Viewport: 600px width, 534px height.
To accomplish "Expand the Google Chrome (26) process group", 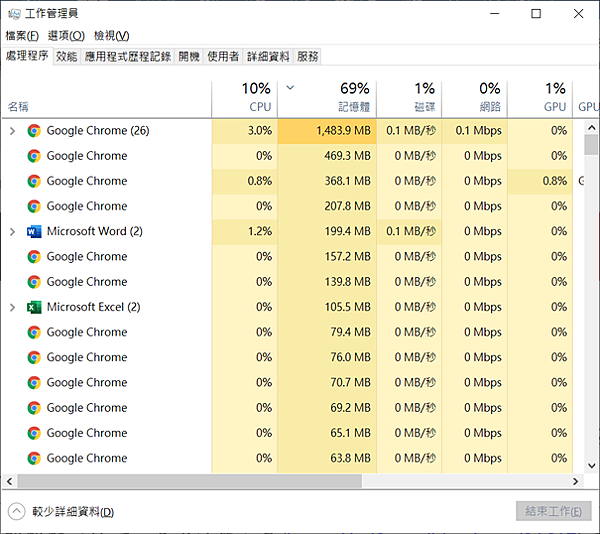I will 12,131.
